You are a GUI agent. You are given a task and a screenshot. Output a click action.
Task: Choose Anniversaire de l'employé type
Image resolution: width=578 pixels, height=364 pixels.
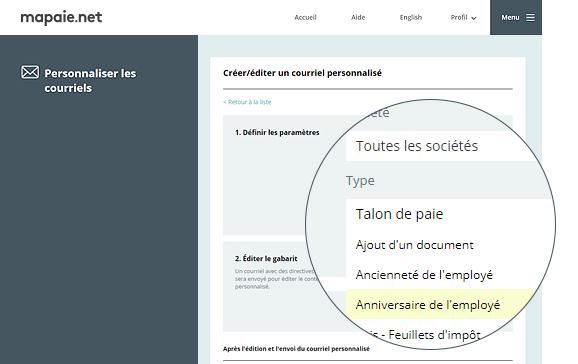pyautogui.click(x=428, y=305)
